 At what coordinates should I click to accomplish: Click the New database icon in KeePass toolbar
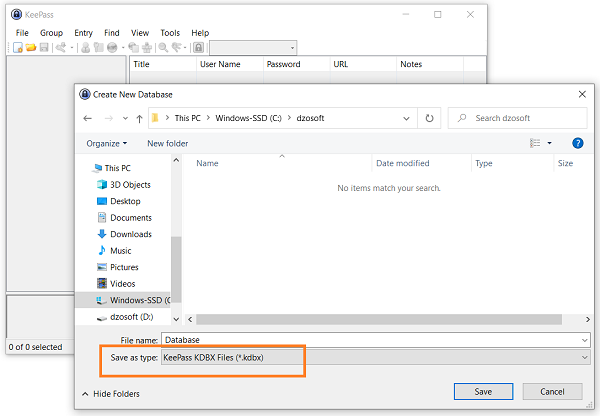pyautogui.click(x=18, y=47)
